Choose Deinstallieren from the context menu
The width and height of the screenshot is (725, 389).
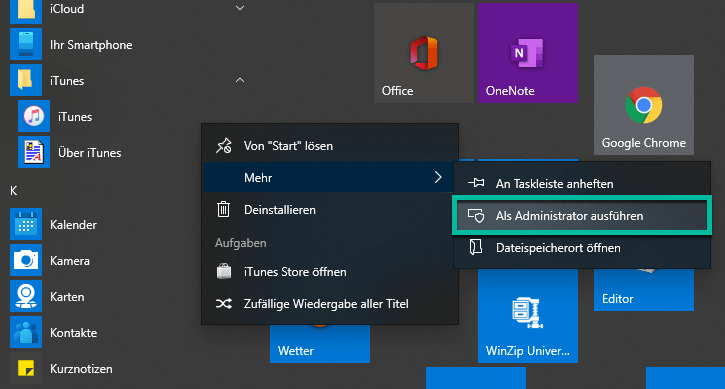[x=330, y=210]
